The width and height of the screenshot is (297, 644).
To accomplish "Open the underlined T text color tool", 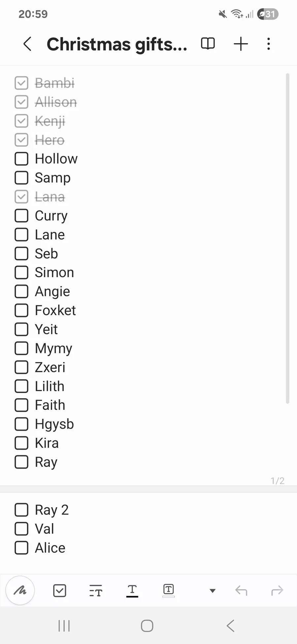I will click(132, 590).
